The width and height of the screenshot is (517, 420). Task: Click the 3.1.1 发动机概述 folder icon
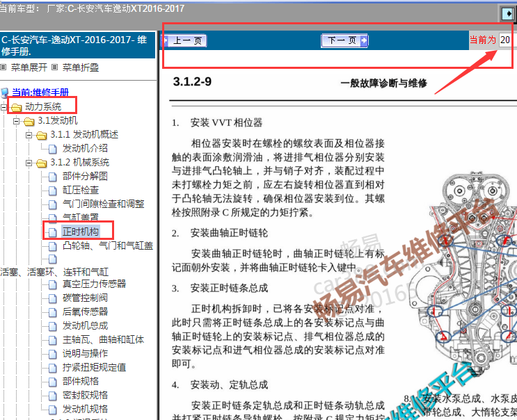[42, 136]
